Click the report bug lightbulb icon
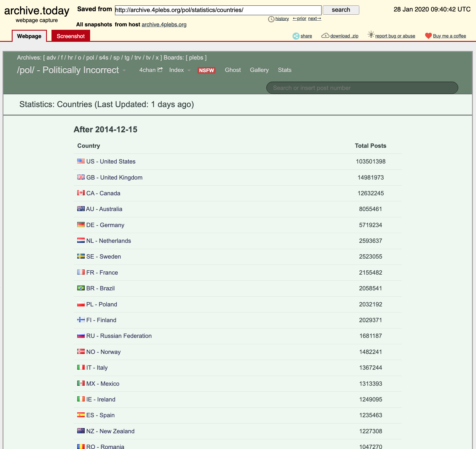The image size is (476, 449). point(371,35)
